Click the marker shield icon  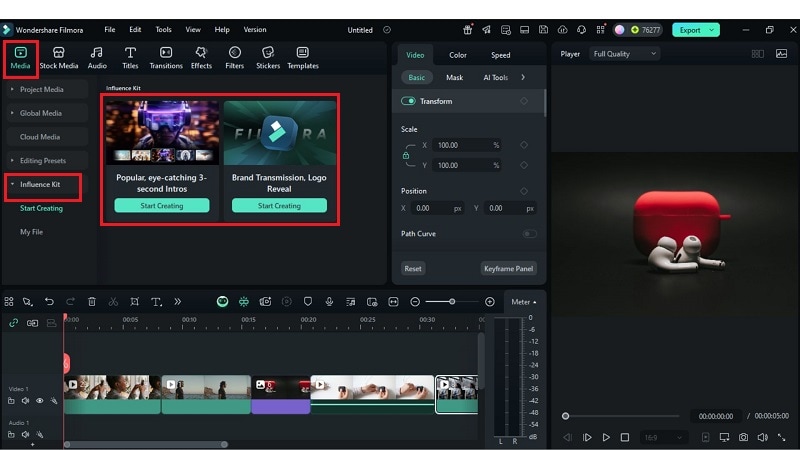[x=308, y=302]
